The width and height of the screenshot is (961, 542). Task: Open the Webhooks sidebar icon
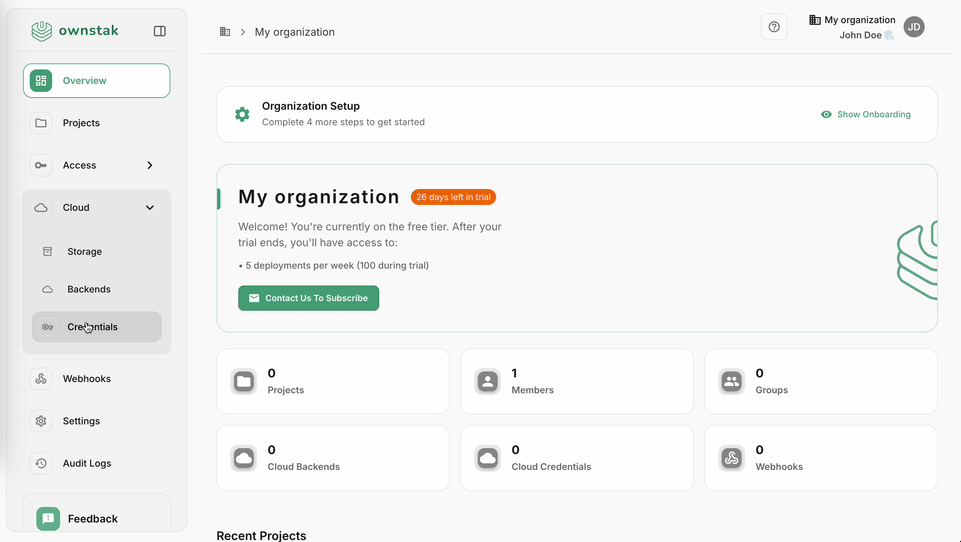click(x=41, y=379)
